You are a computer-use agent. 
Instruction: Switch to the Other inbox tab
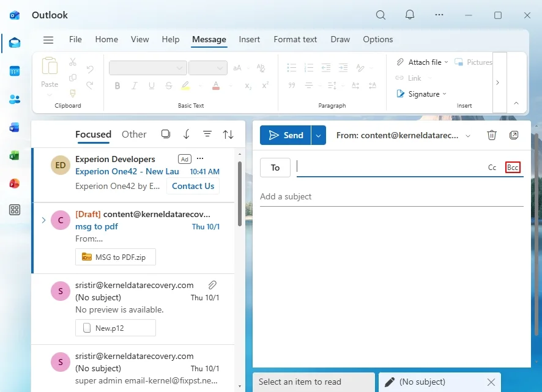pyautogui.click(x=134, y=134)
